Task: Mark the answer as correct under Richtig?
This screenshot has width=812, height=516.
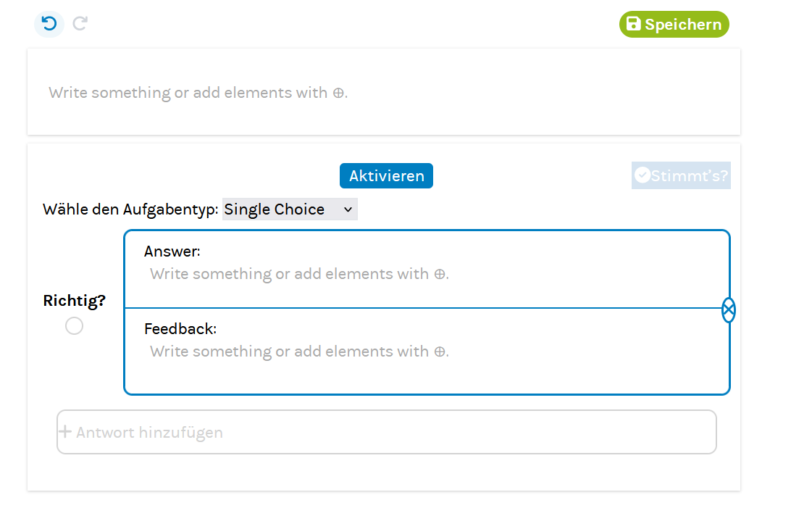Action: point(74,326)
